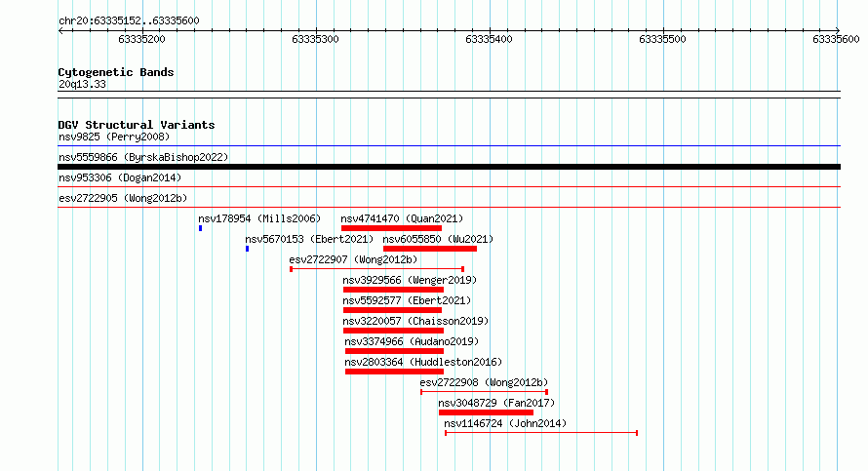Click ruler position 63335400

click(489, 39)
